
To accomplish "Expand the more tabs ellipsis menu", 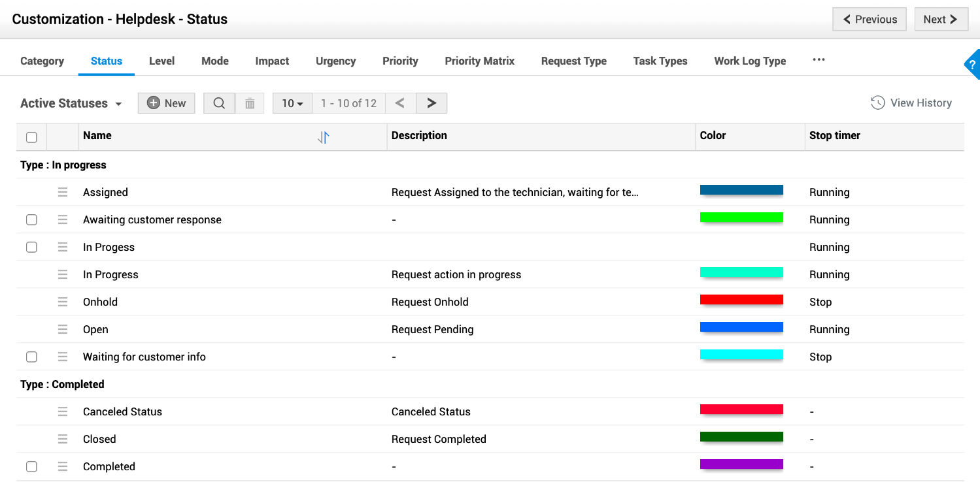I will tap(819, 60).
